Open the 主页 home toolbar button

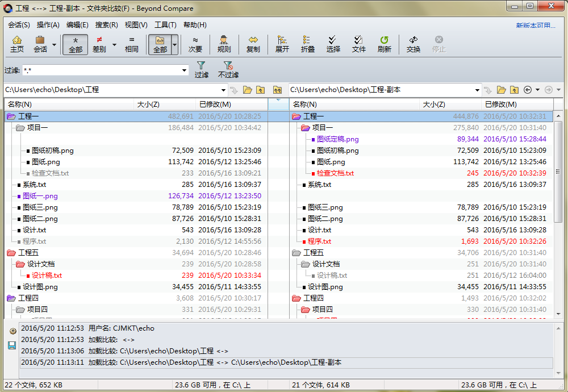coord(16,44)
